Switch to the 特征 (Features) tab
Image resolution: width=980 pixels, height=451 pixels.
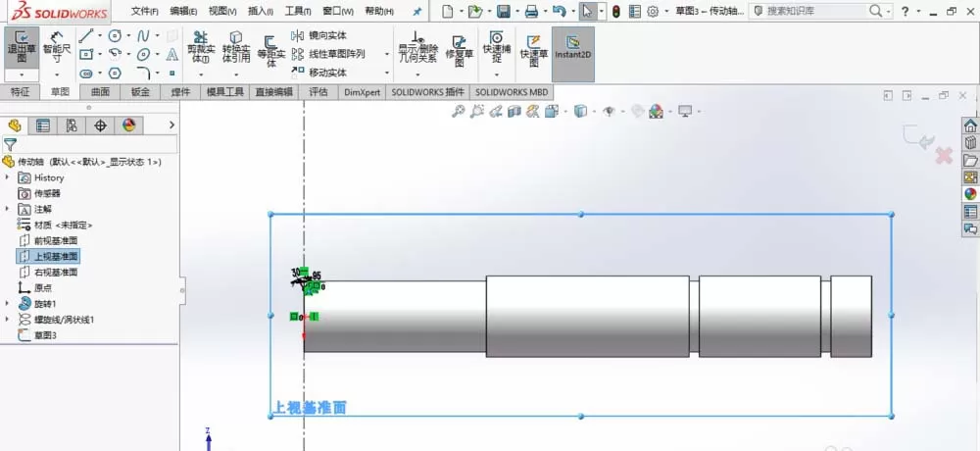pyautogui.click(x=20, y=92)
